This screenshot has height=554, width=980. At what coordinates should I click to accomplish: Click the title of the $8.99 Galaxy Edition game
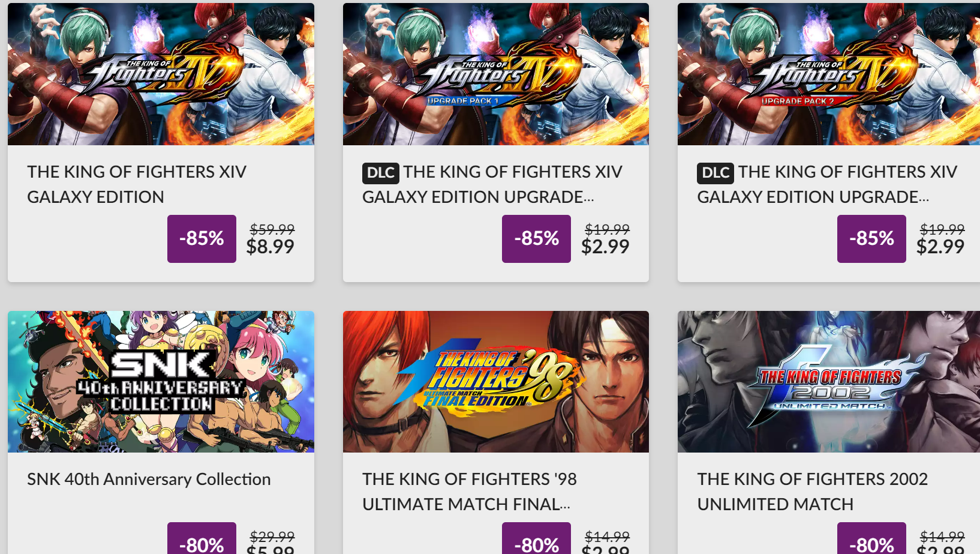click(137, 184)
